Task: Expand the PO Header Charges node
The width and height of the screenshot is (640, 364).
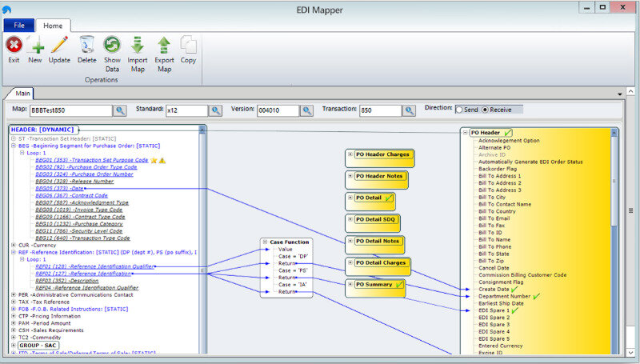Action: tap(350, 154)
